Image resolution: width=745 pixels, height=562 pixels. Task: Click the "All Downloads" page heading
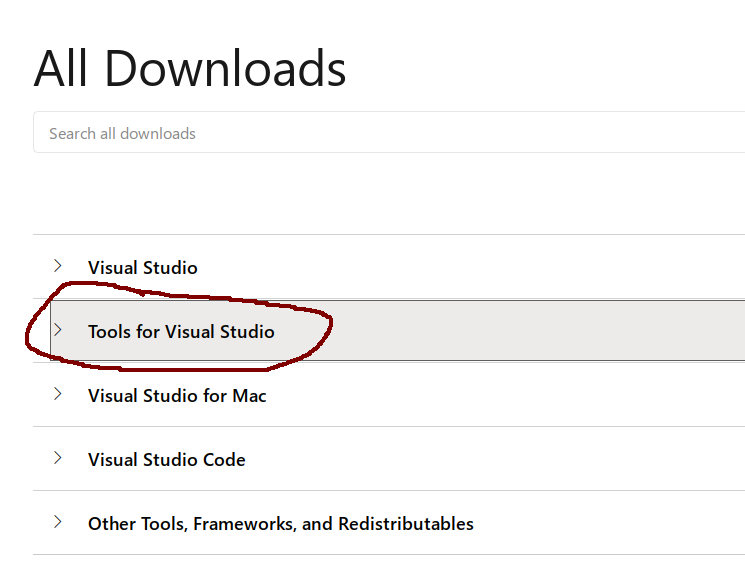(x=190, y=68)
